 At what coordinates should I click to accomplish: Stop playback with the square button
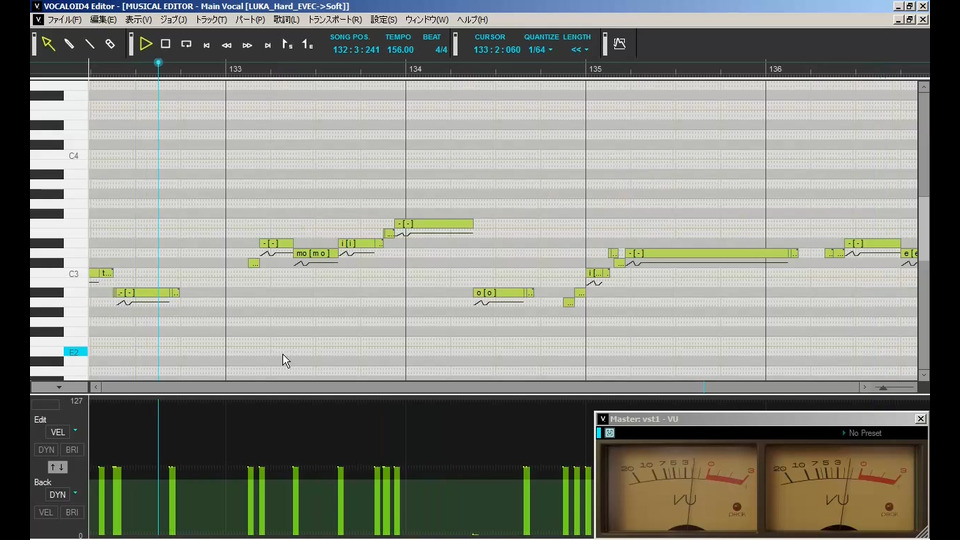(x=165, y=44)
